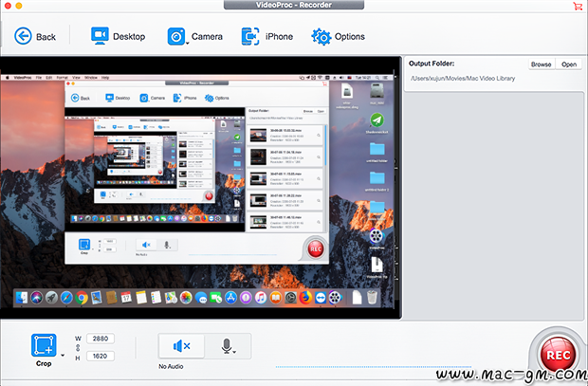Open recorder Options gear

(338, 36)
